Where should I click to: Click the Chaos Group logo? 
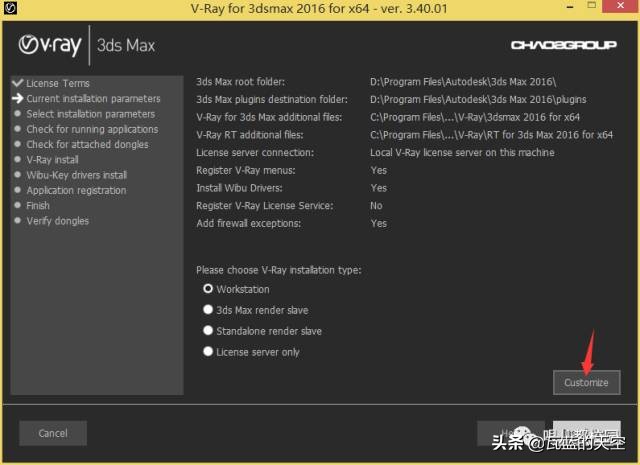pyautogui.click(x=564, y=45)
